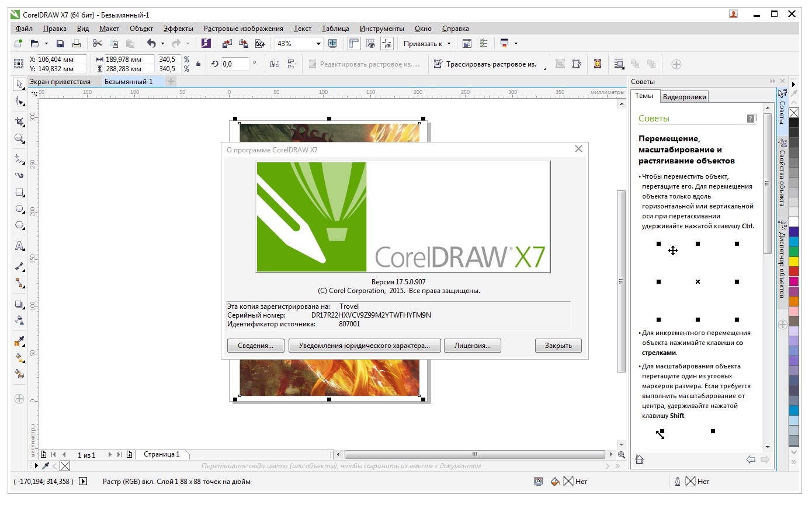Select the Smart Fill tool
Viewport: 812px width, 505px height.
point(19,374)
